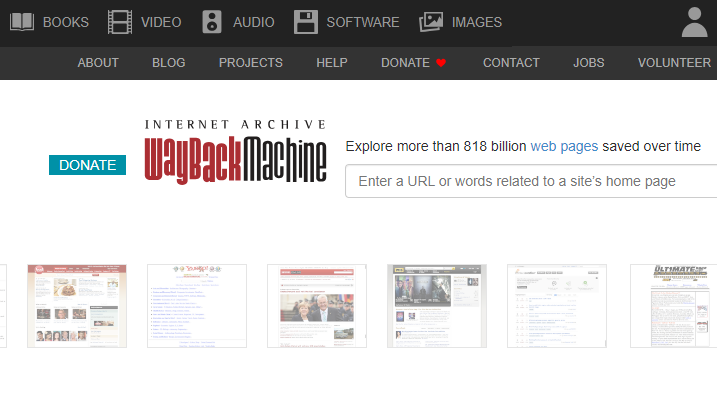The width and height of the screenshot is (717, 394).
Task: Follow the "web pages" hyperlink
Action: click(x=564, y=146)
